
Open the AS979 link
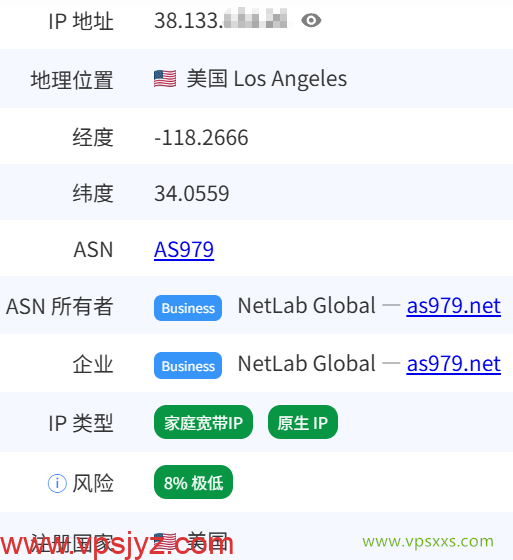click(184, 250)
